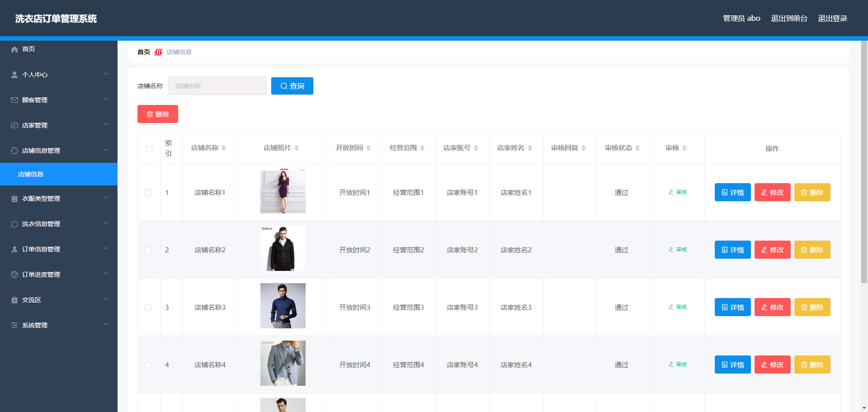This screenshot has height=412, width=868.
Task: Expand 订单进度管理 menu chevron
Action: coord(106,274)
